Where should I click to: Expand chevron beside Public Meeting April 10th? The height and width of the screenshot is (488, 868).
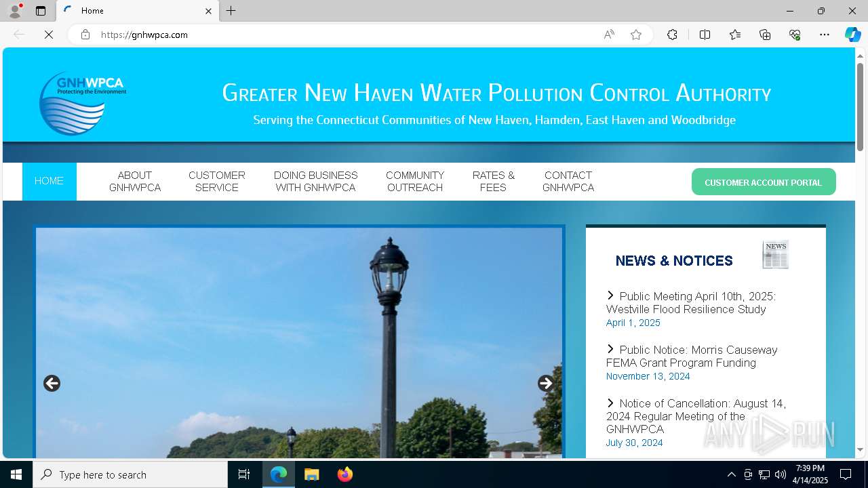pyautogui.click(x=610, y=296)
